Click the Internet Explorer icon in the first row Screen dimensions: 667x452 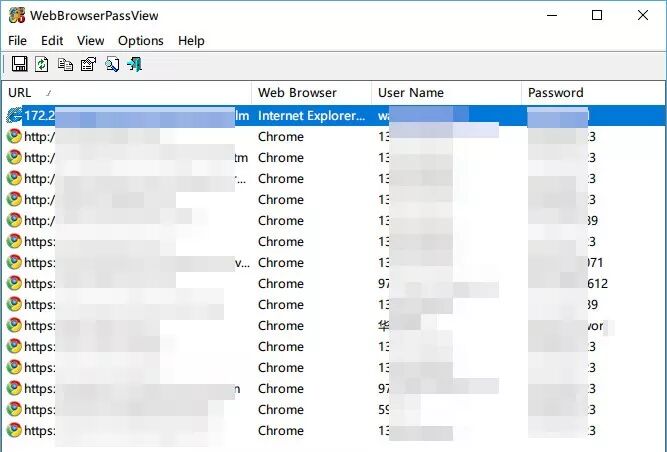[14, 115]
